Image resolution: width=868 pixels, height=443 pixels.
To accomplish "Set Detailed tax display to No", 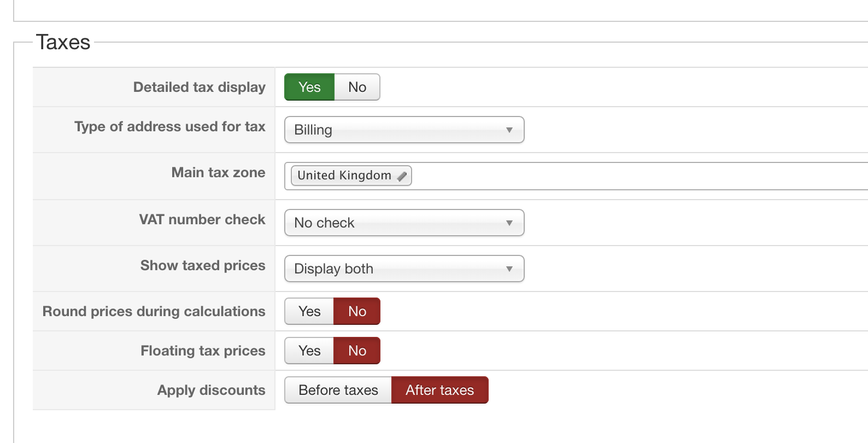I will point(357,87).
